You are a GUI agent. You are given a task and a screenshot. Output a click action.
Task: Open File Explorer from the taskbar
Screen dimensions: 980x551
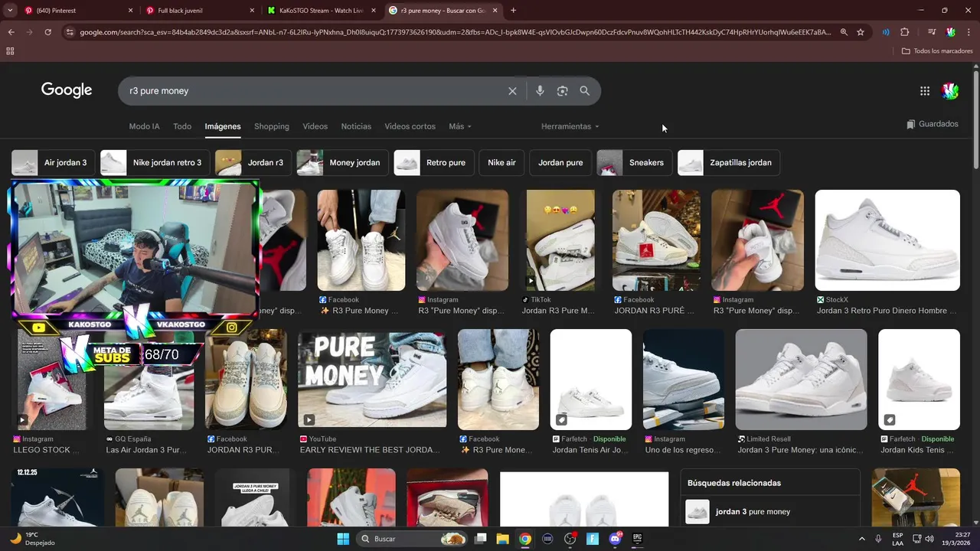point(502,539)
